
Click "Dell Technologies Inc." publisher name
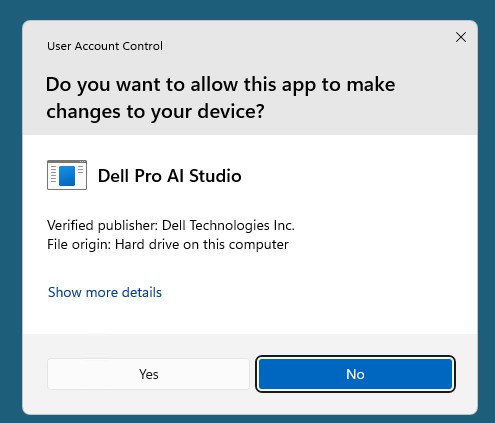point(228,226)
